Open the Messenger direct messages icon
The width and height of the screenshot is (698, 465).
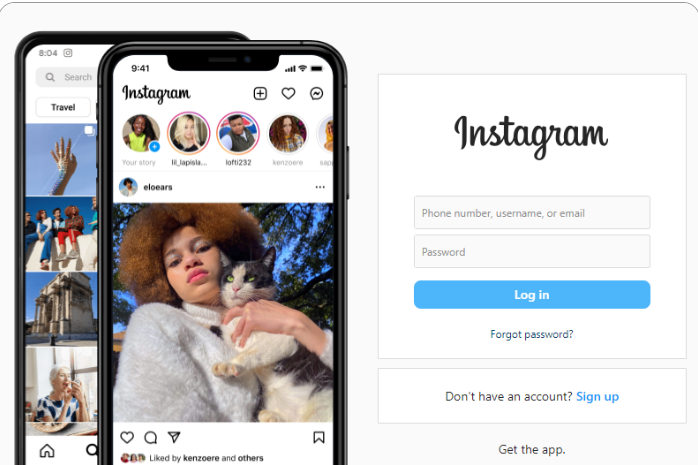click(317, 93)
